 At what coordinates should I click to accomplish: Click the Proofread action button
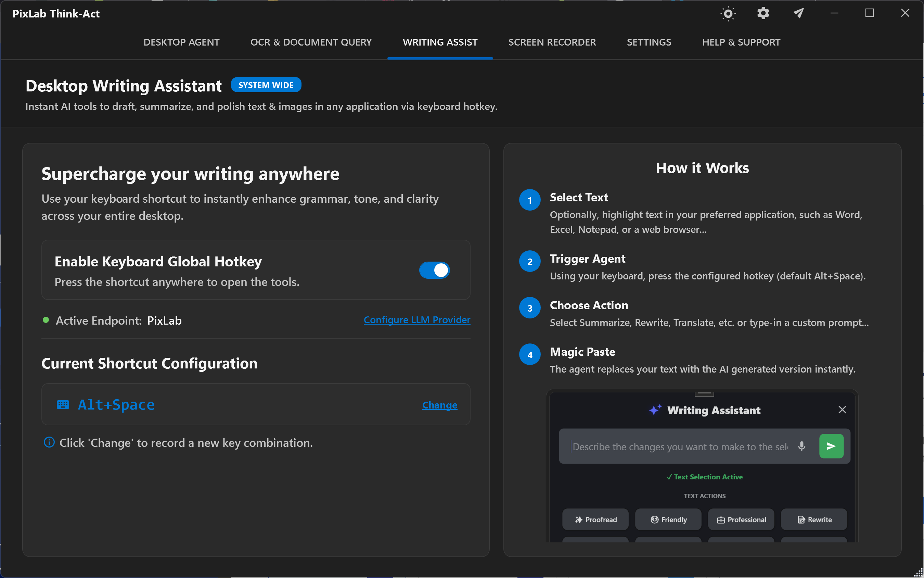[595, 519]
